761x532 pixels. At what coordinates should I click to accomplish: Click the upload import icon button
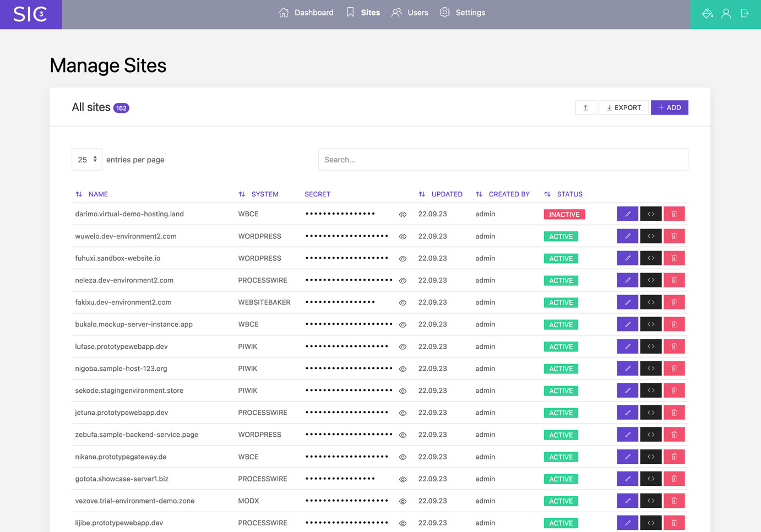click(586, 108)
